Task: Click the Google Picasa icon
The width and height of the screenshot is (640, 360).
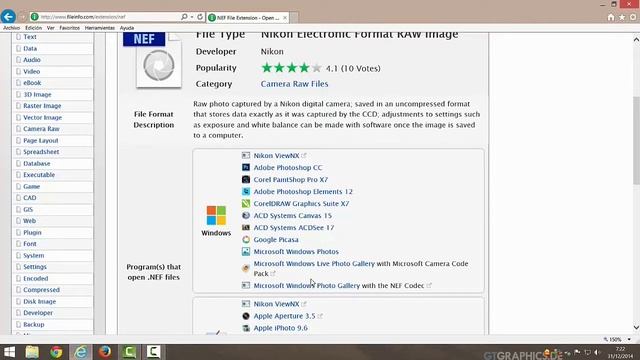Action: pos(246,240)
